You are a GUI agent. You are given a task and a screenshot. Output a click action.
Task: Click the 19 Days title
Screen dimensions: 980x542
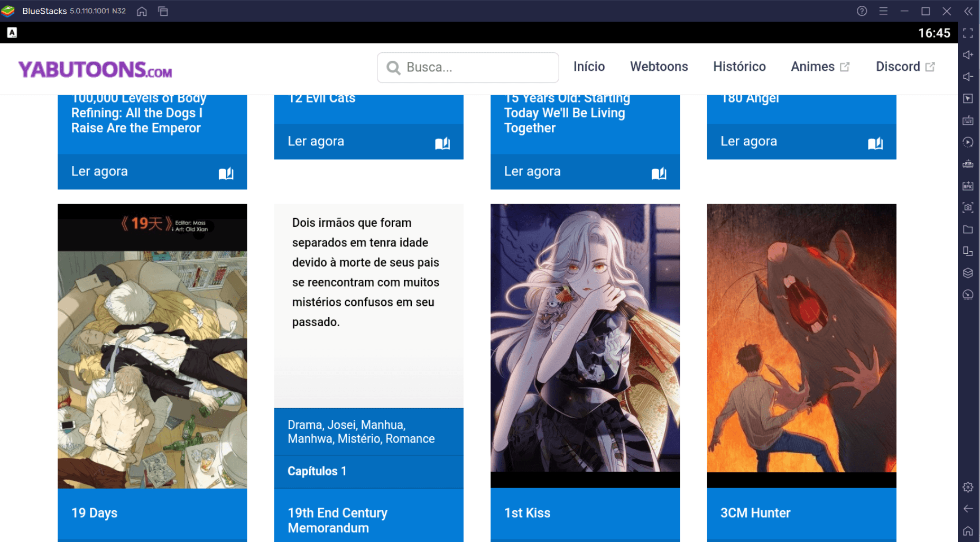tap(94, 513)
